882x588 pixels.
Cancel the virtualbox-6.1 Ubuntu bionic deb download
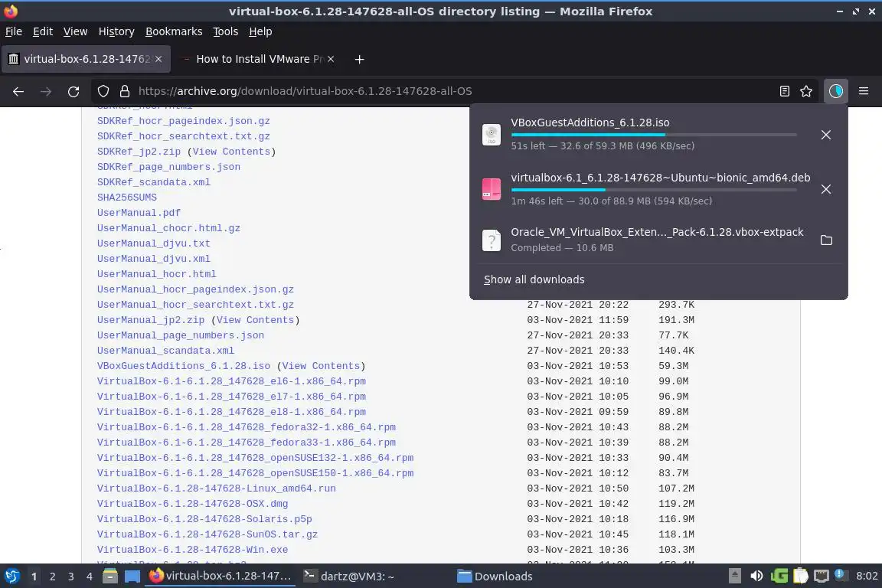tap(826, 189)
